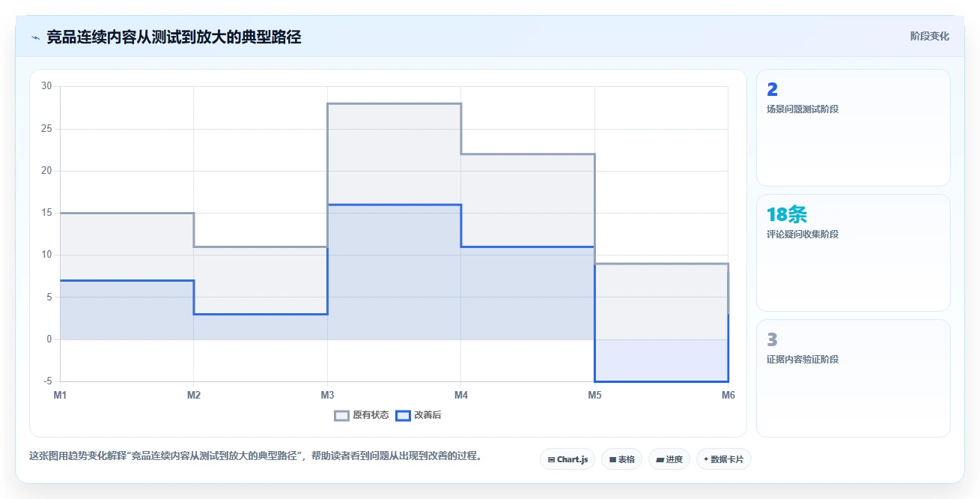Click the chart title 竞品连续内容从测试到放大的典型路径
Screen dimensions: 980x499
pyautogui.click(x=174, y=37)
